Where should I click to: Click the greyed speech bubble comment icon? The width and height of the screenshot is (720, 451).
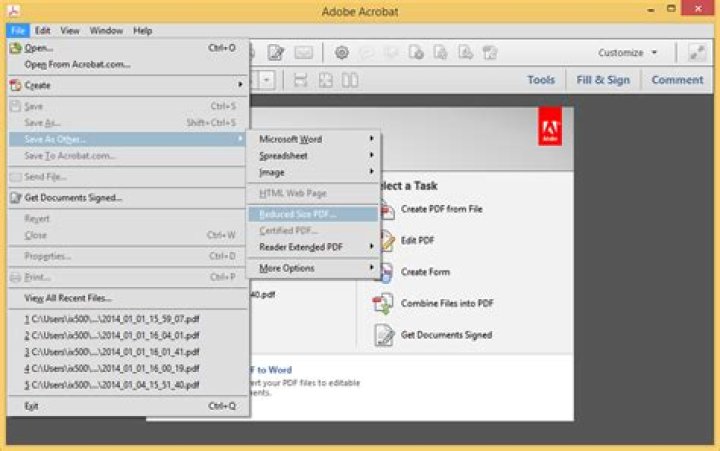coord(366,53)
